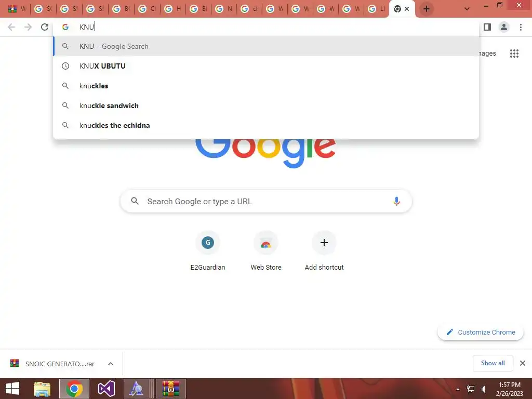Open Chrome's three-dot menu
Image resolution: width=532 pixels, height=399 pixels.
click(521, 27)
